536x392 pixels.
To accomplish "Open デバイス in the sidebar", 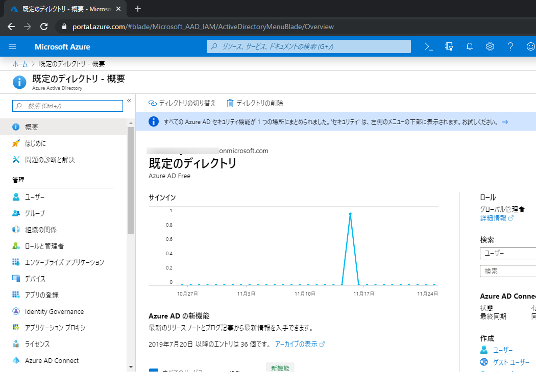I will [63, 279].
